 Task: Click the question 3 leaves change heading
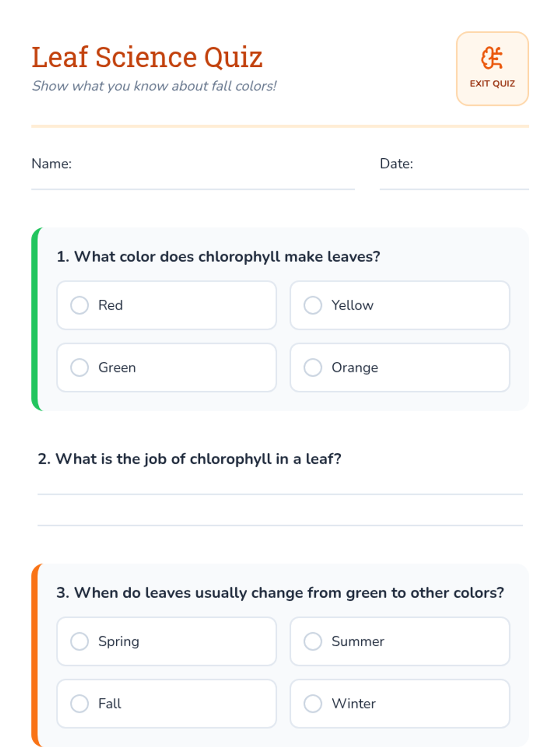[280, 593]
